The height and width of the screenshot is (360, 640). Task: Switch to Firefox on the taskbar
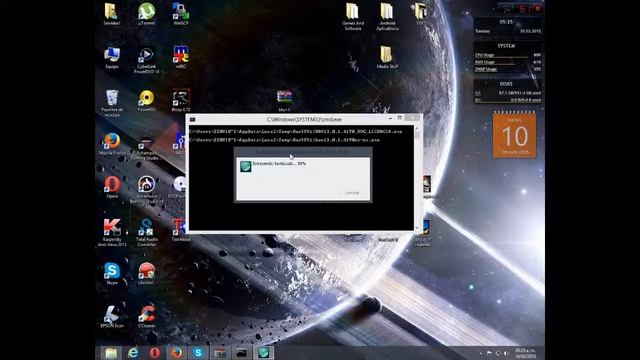click(176, 353)
